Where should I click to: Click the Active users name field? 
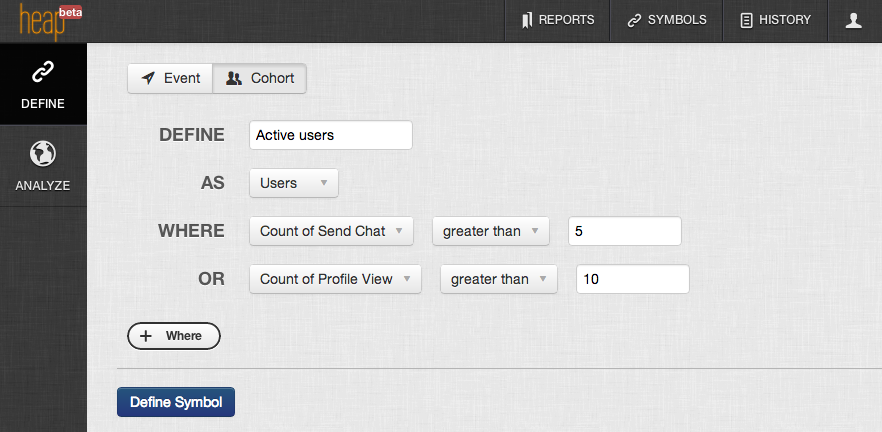(330, 135)
